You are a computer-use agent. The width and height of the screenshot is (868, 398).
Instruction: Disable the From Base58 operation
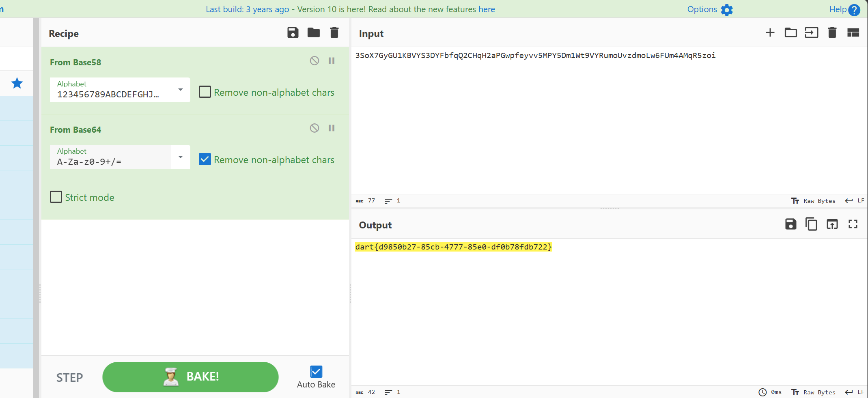314,61
